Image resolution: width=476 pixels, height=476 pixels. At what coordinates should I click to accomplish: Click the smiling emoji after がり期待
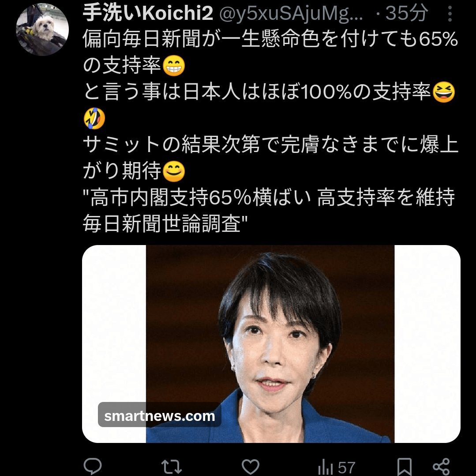pos(174,171)
